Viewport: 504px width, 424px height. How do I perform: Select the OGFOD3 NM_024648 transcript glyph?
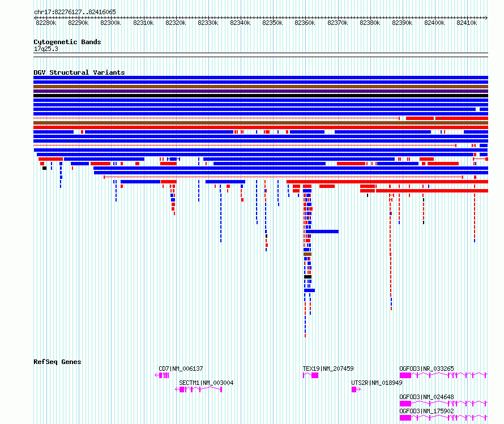(x=443, y=404)
